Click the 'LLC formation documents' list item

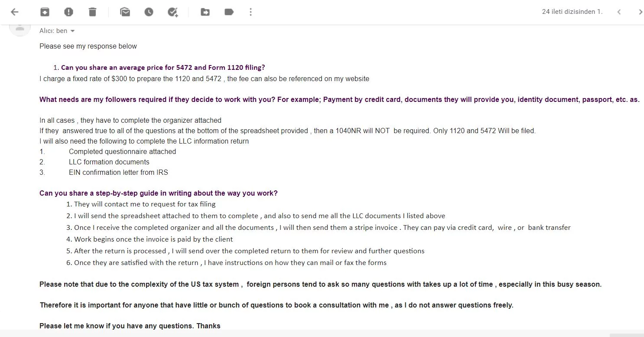(x=109, y=162)
